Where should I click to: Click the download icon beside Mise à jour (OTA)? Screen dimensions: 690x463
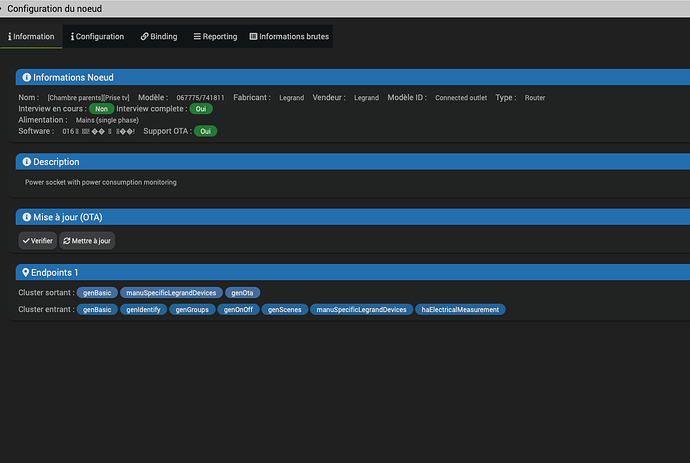click(25, 217)
